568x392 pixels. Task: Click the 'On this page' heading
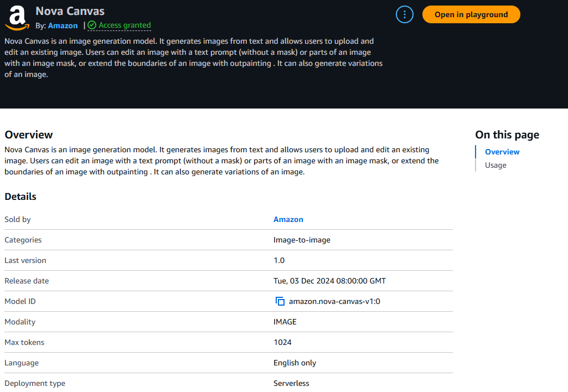[x=507, y=135]
